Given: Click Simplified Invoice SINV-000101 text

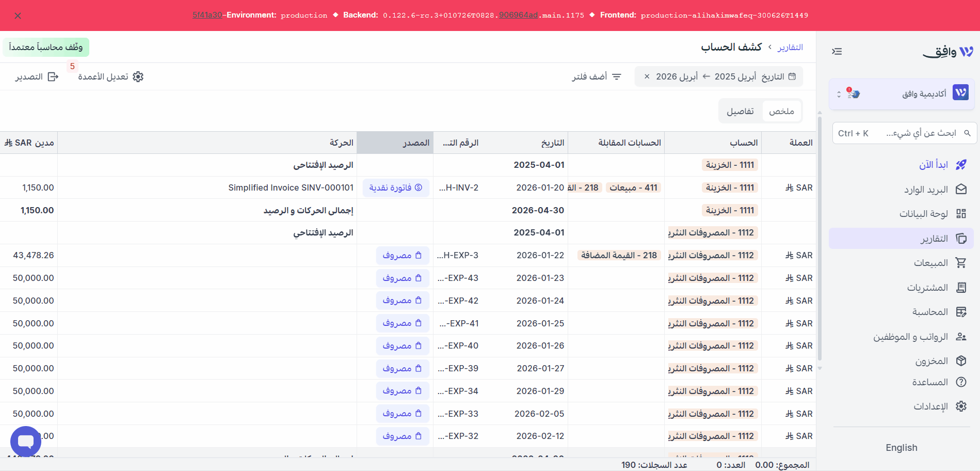Looking at the screenshot, I should [x=291, y=187].
